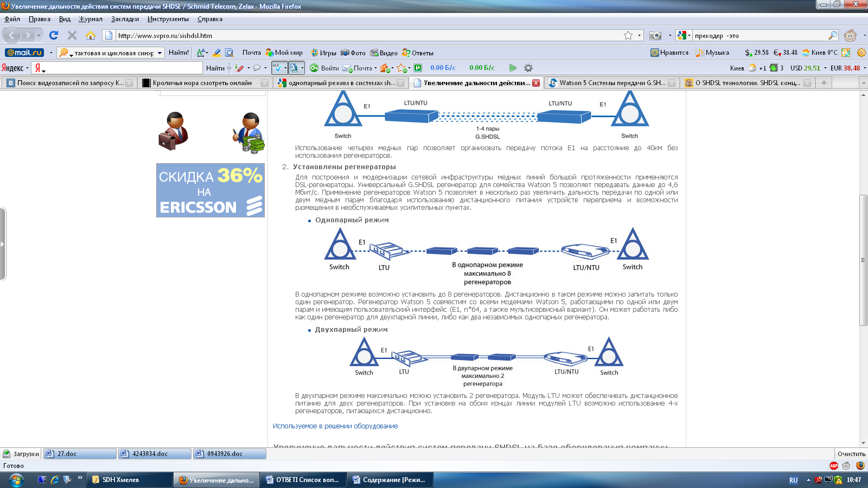
Task: Open a new tab with plus button
Action: (x=824, y=83)
